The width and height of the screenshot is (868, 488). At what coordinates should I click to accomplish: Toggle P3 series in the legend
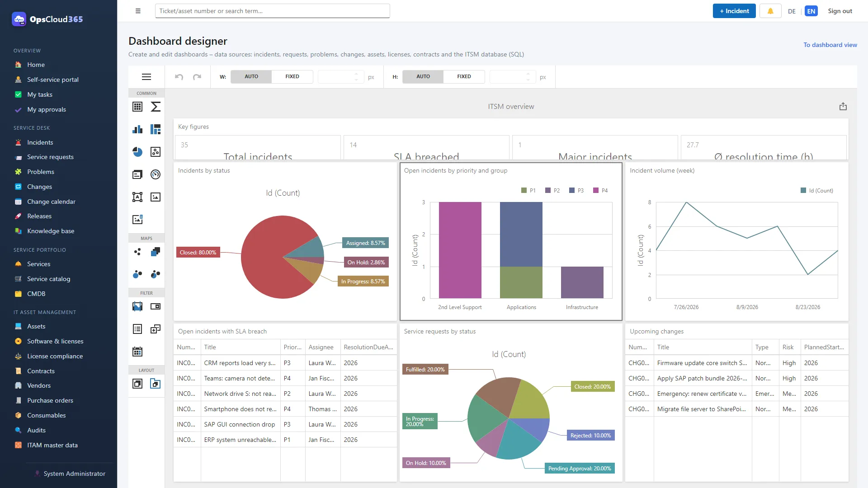pos(576,191)
